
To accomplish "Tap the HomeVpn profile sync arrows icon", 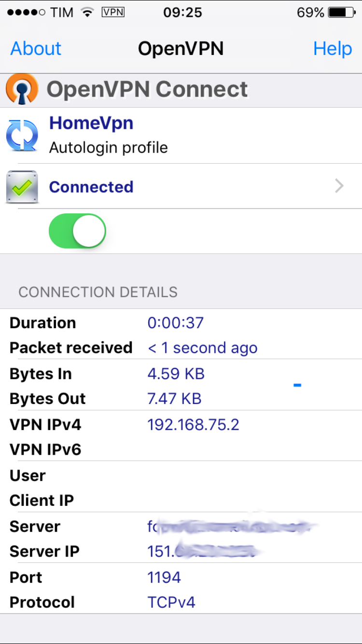I will point(22,136).
